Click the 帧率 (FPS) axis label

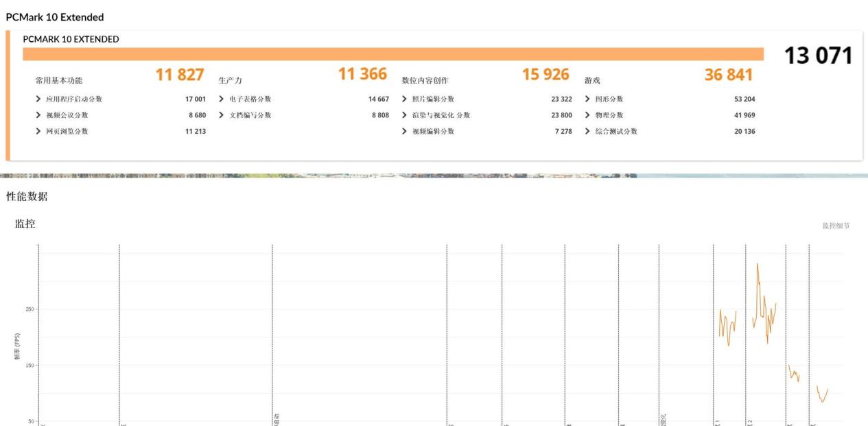coord(17,346)
